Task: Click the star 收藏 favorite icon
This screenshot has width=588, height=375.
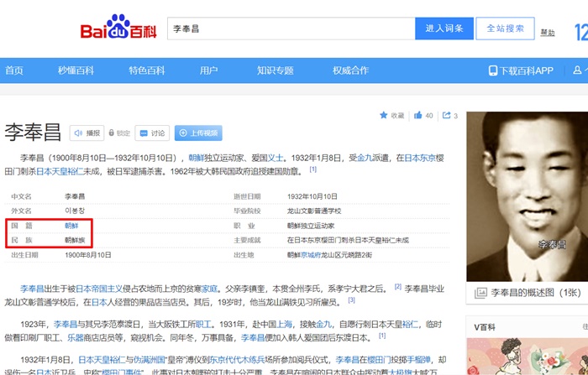Action: click(383, 115)
